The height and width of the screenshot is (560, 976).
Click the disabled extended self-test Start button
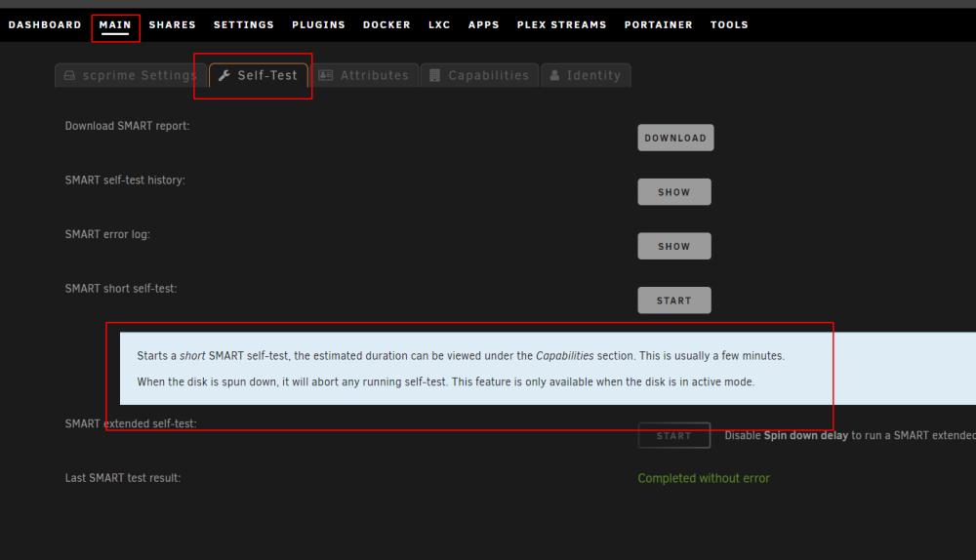pyautogui.click(x=674, y=435)
